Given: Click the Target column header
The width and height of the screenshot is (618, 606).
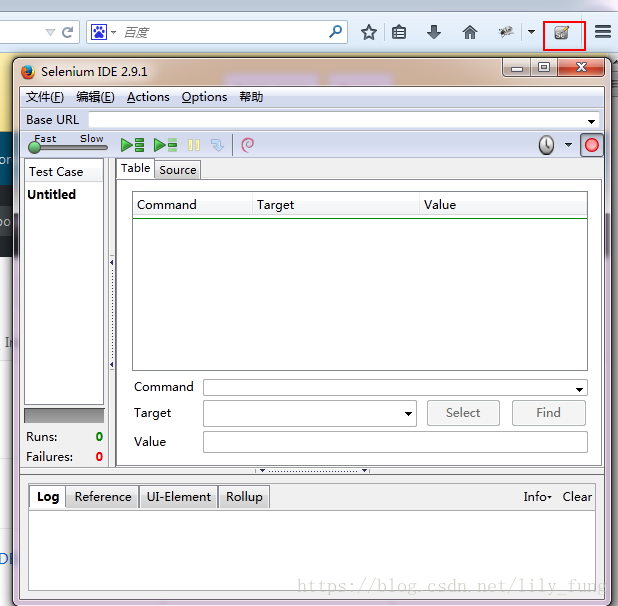Looking at the screenshot, I should (x=335, y=205).
